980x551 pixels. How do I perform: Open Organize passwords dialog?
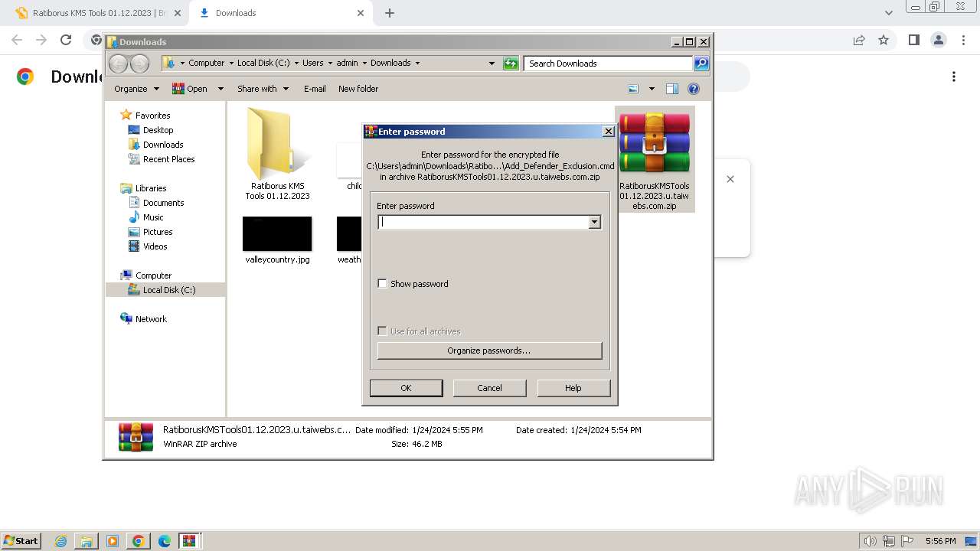(x=489, y=350)
